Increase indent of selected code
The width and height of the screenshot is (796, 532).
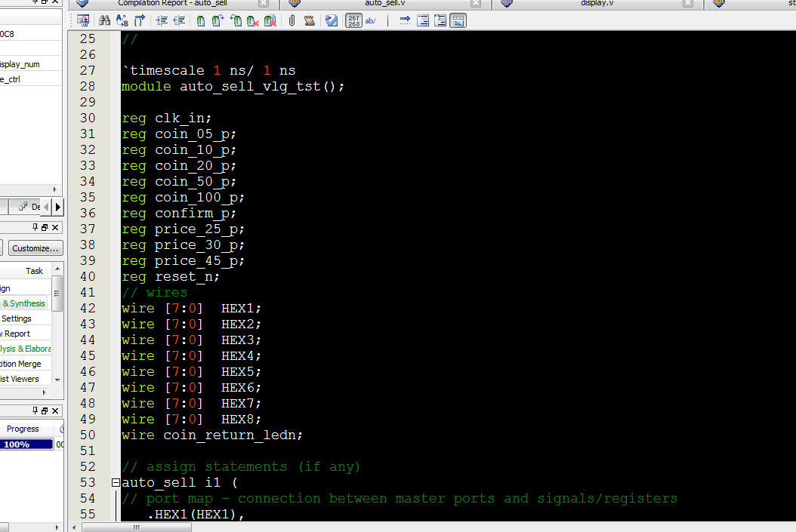[x=162, y=21]
